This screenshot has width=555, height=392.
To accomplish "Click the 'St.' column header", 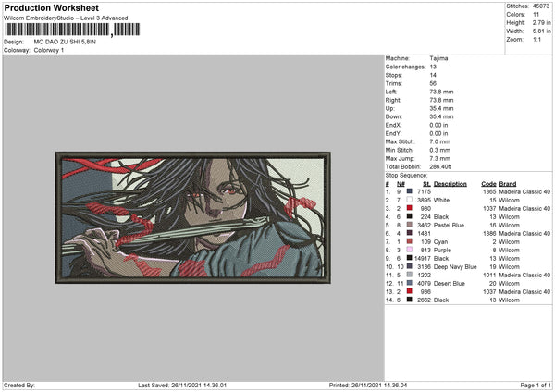I will coord(426,184).
